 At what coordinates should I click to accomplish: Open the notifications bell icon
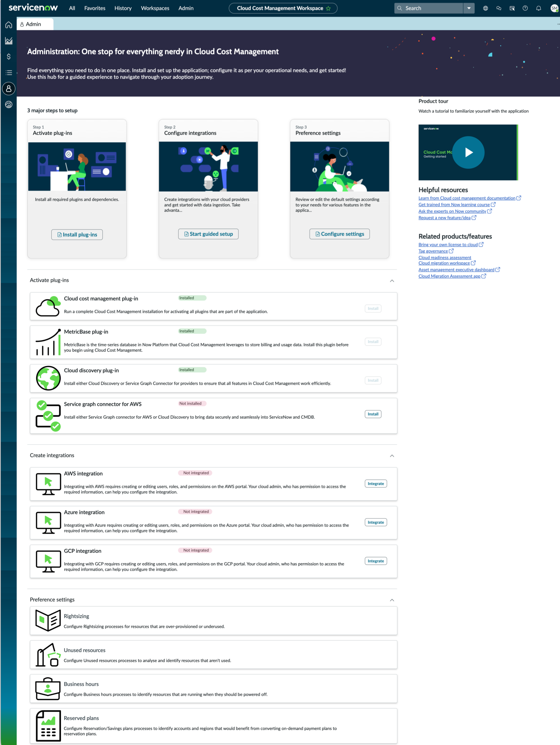coord(539,8)
